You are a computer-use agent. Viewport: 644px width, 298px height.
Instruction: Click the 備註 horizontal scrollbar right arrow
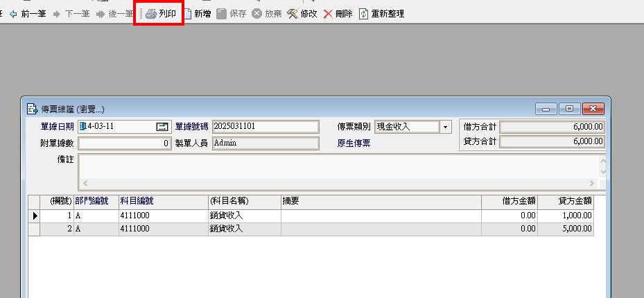click(592, 183)
